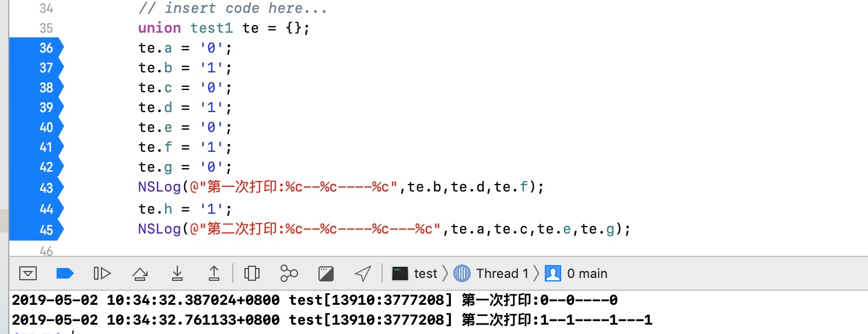Image resolution: width=868 pixels, height=334 pixels.
Task: Click the first NSLog call on line 43
Action: pos(159,187)
